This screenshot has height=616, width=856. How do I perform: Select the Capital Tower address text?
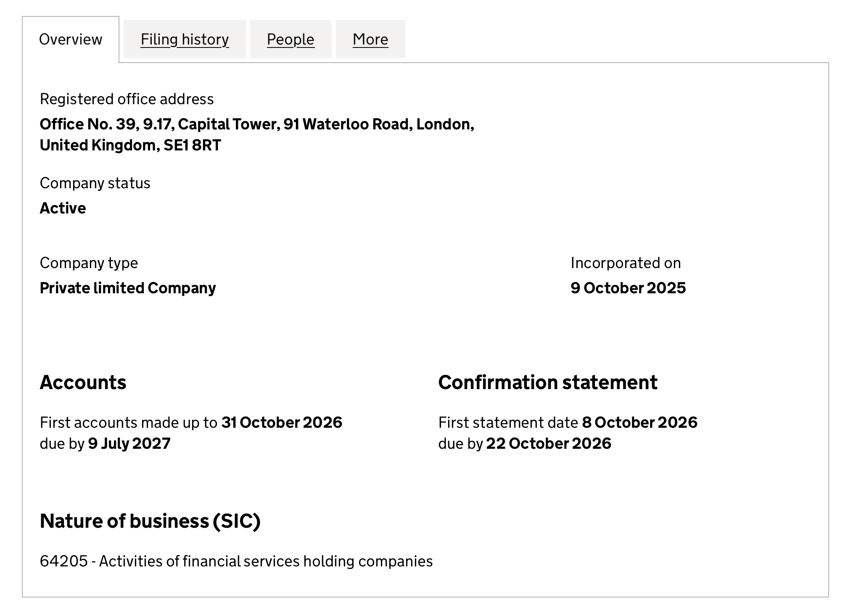257,134
